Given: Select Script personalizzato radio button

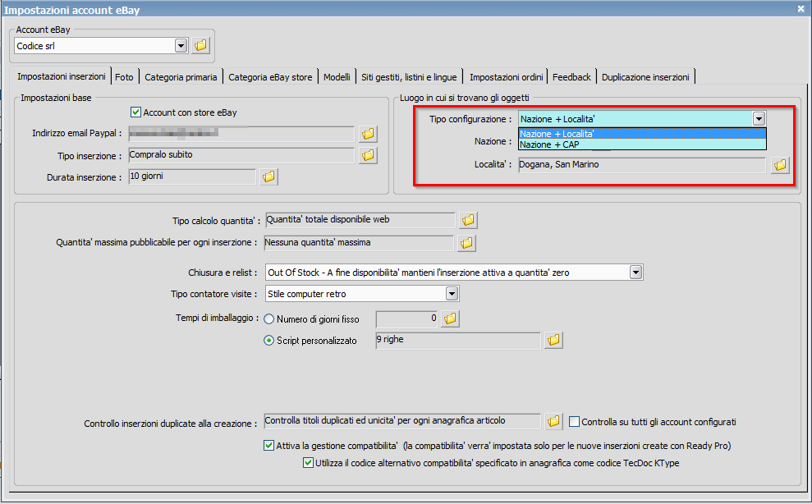Looking at the screenshot, I should coord(268,341).
